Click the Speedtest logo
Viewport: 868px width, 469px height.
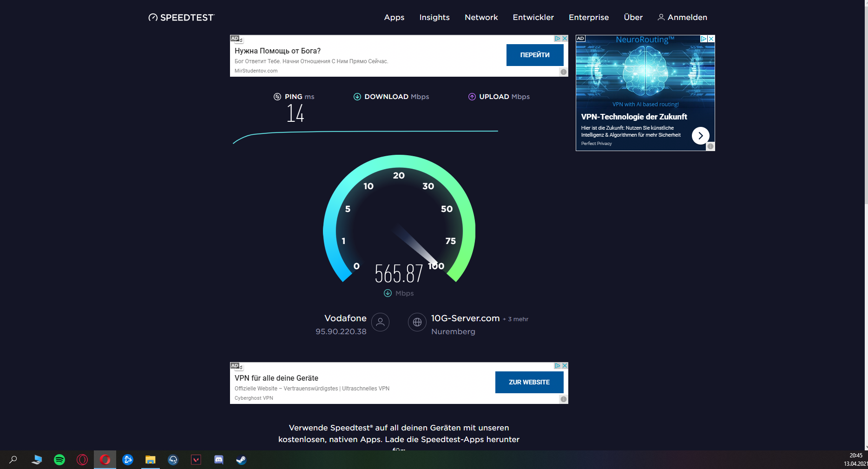(181, 18)
